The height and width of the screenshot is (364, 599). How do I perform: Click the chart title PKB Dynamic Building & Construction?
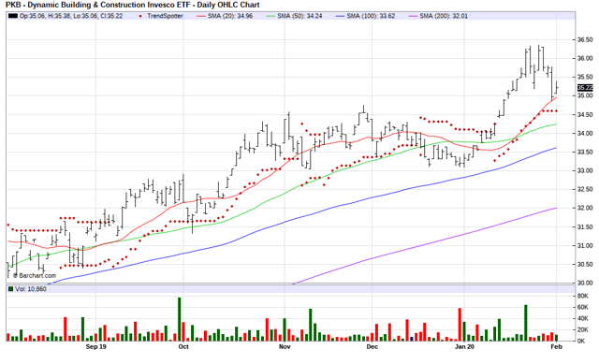[x=133, y=5]
